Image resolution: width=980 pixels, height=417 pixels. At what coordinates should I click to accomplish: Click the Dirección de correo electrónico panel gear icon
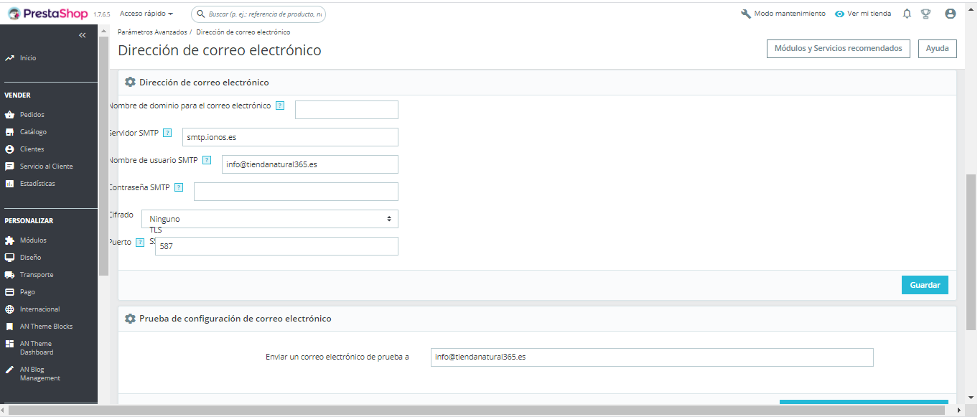pos(130,82)
